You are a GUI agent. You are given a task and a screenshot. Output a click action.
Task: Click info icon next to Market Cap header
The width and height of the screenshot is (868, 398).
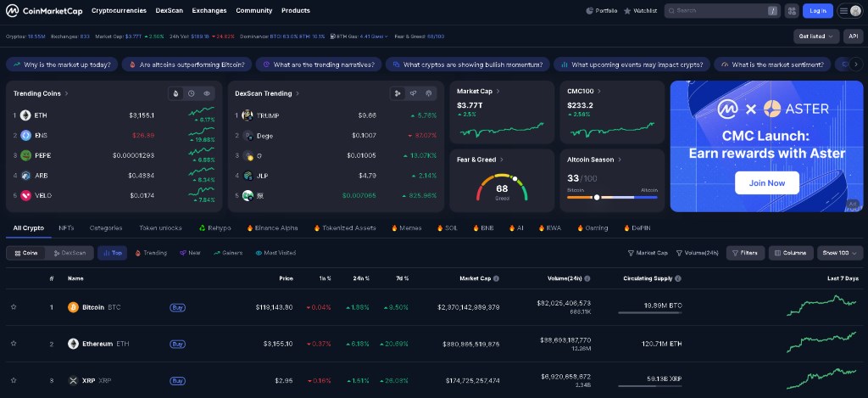point(496,279)
